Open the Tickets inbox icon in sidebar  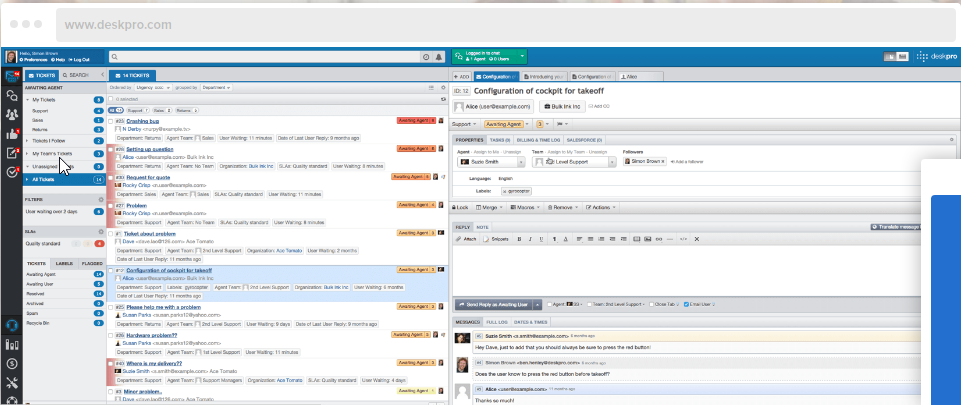pyautogui.click(x=12, y=76)
